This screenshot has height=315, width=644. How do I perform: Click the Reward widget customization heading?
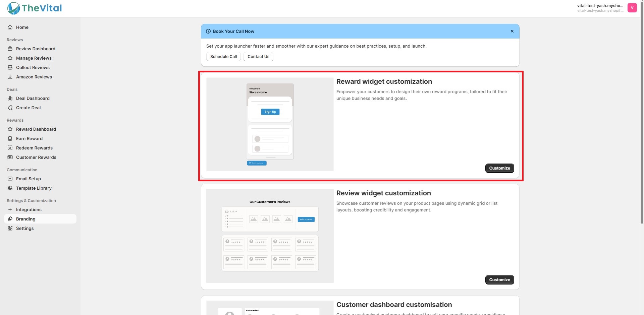[x=384, y=81]
